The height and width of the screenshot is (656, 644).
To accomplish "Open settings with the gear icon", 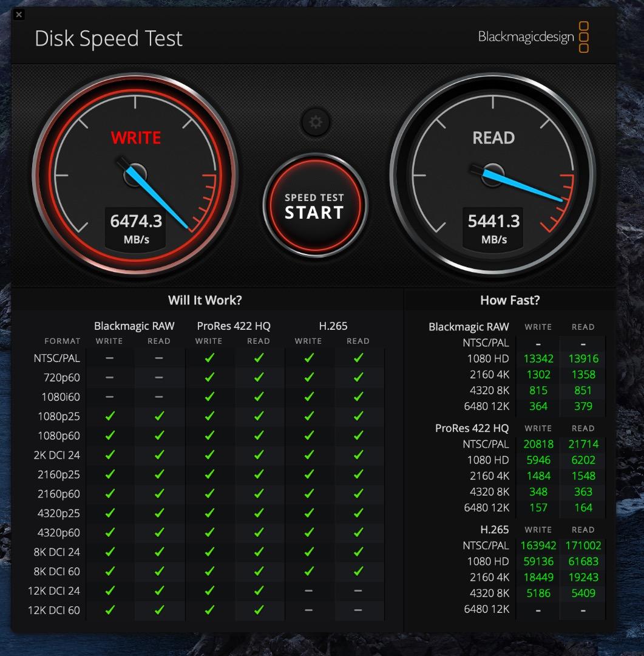I will 315,123.
